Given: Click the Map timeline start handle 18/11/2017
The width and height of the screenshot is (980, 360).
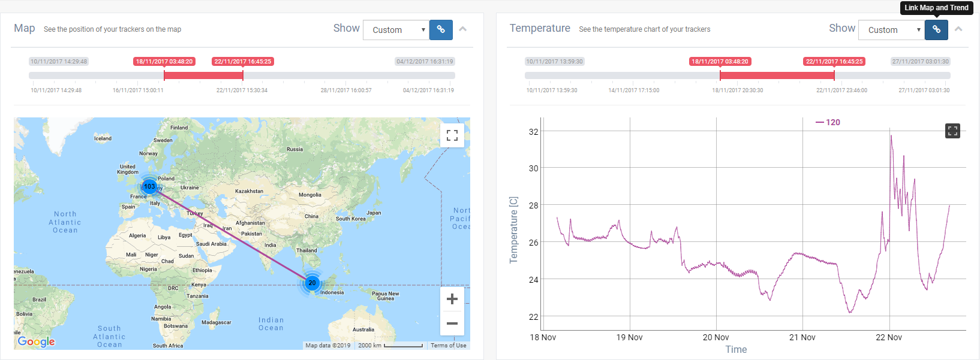Looking at the screenshot, I should coord(164,75).
